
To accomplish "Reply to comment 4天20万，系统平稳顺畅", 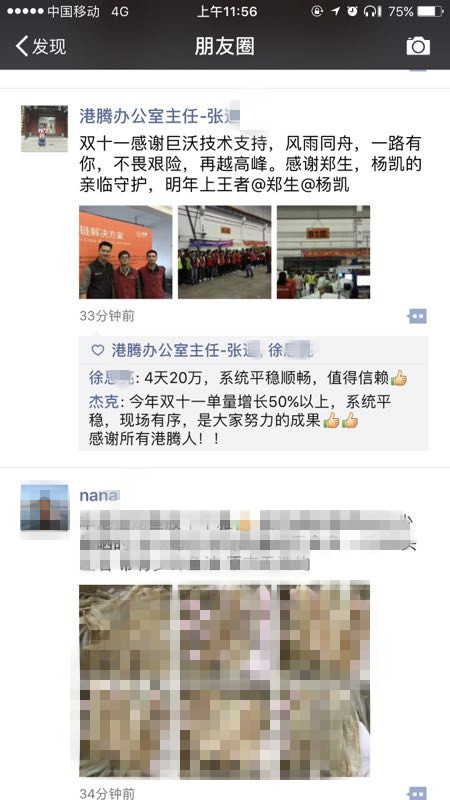I will [248, 378].
